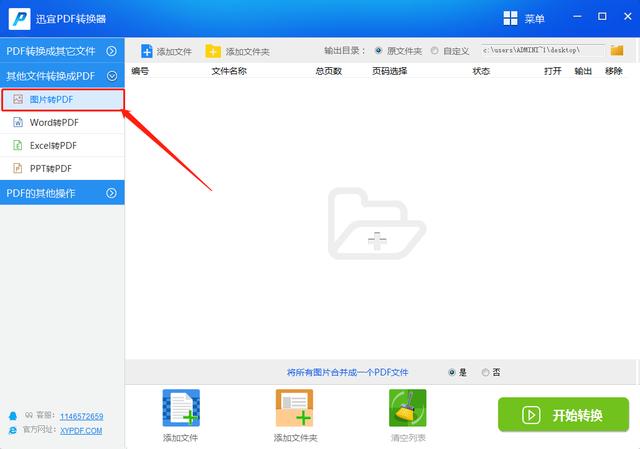This screenshot has height=449, width=640.
Task: Click play icon on 开始转换 button
Action: pyautogui.click(x=531, y=415)
